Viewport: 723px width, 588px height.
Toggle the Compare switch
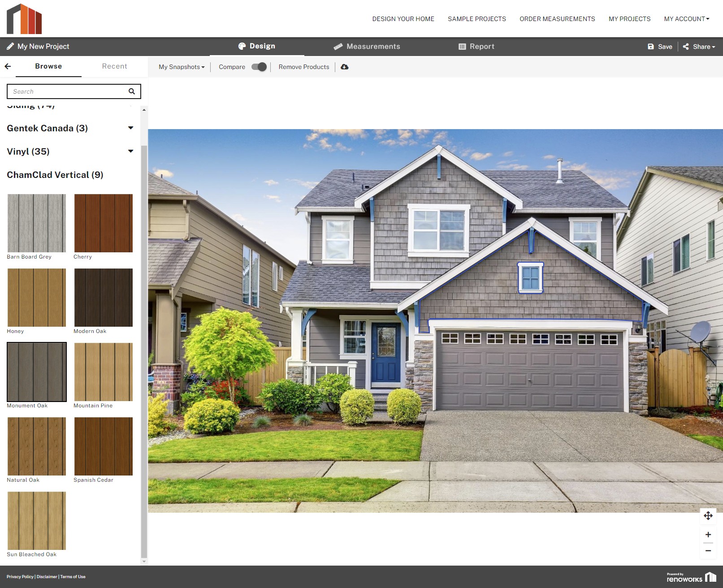[259, 67]
